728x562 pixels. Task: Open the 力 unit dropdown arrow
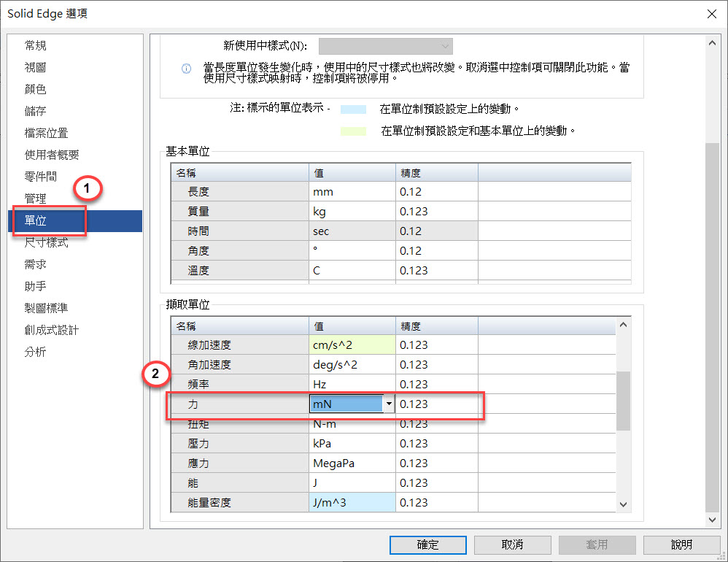coord(389,404)
